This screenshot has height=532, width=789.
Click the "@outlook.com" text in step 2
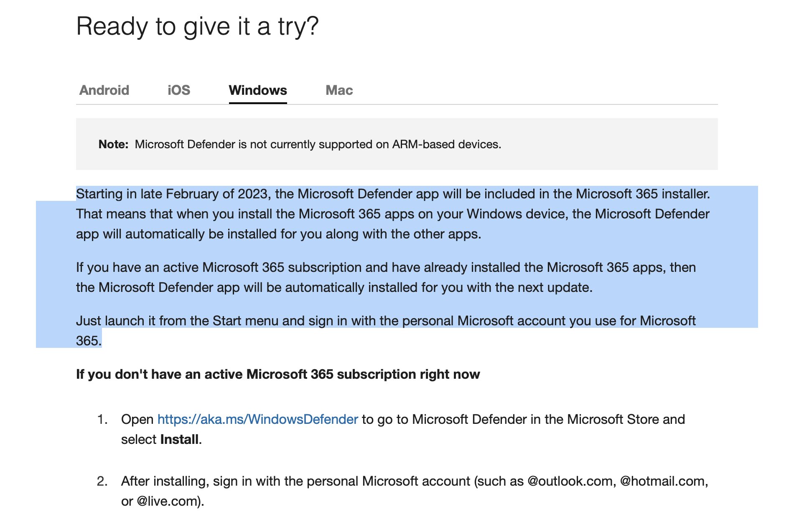[x=571, y=481]
